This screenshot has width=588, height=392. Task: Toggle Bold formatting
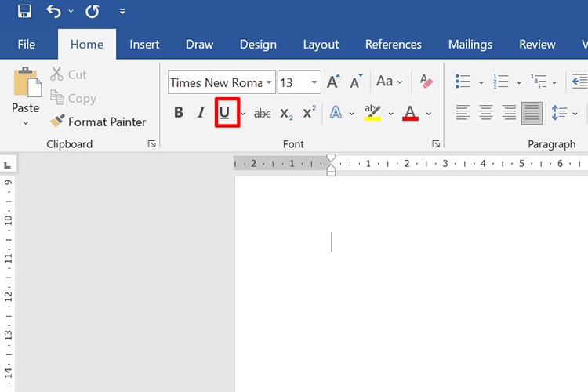tap(179, 112)
